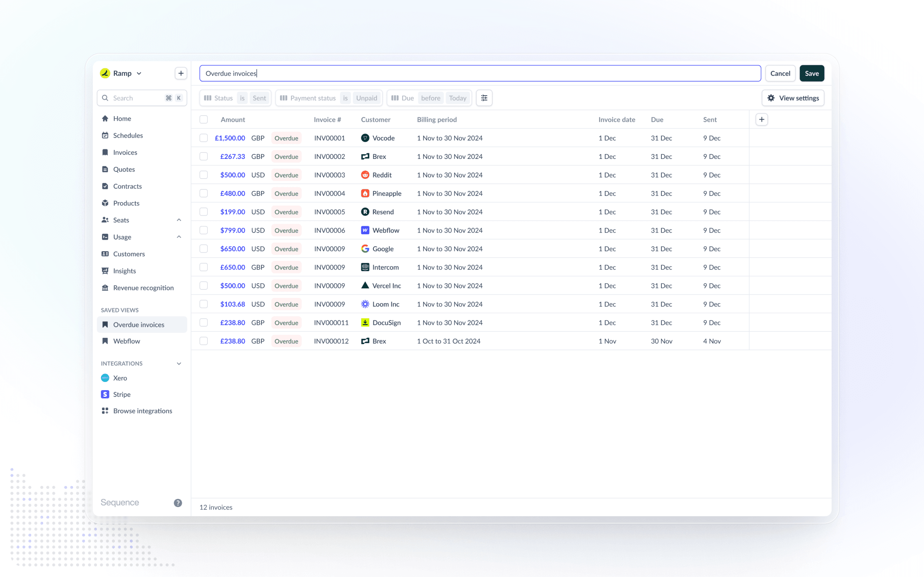Open help via the question mark icon
The width and height of the screenshot is (924, 577).
pyautogui.click(x=178, y=503)
